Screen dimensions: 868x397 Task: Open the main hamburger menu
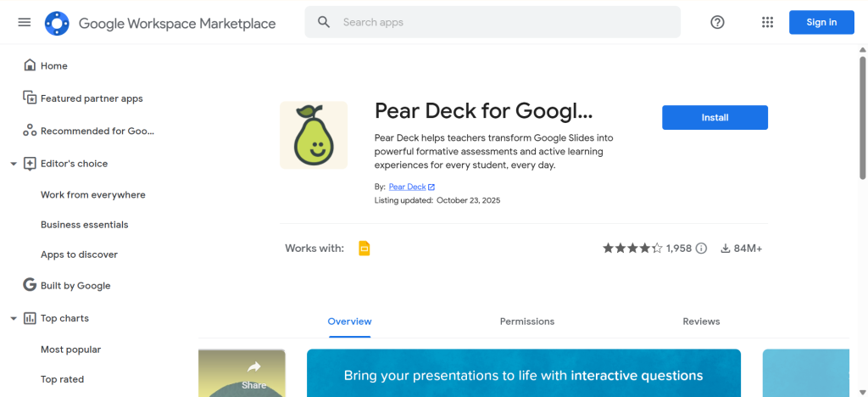tap(25, 22)
